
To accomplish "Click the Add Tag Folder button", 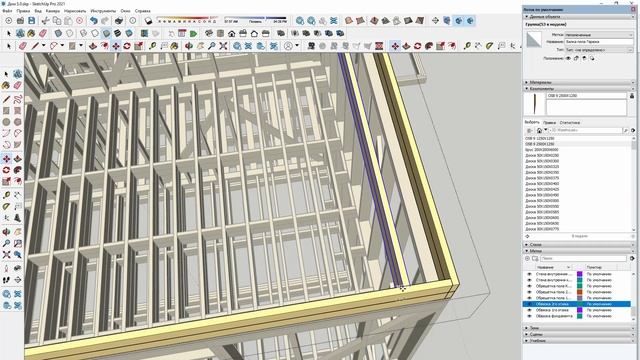I will point(535,258).
